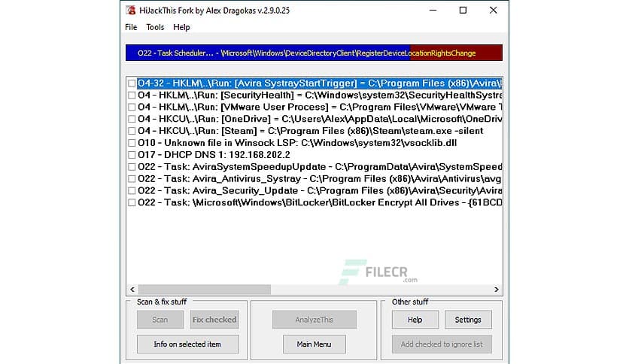The image size is (629, 364).
Task: Select the Avira_Antivirus_Systray task row
Action: [319, 179]
